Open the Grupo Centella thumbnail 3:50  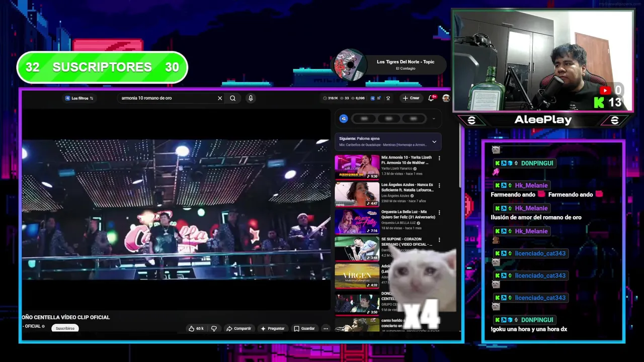pos(357,303)
